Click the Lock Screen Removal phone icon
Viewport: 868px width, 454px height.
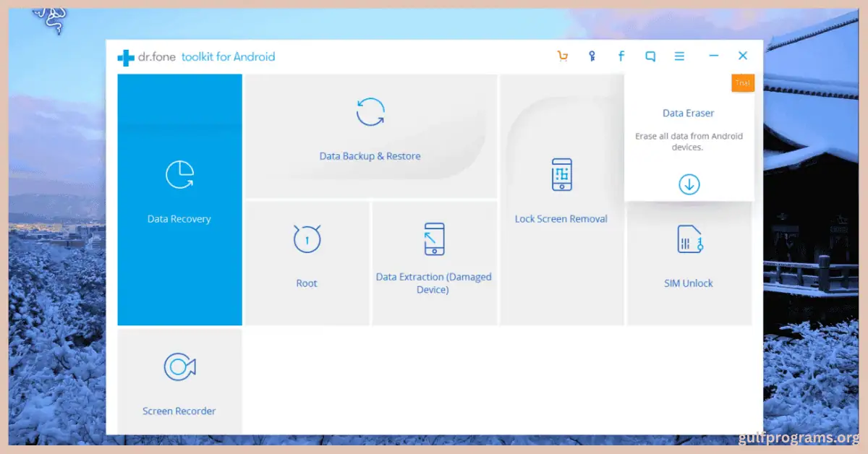click(x=561, y=175)
